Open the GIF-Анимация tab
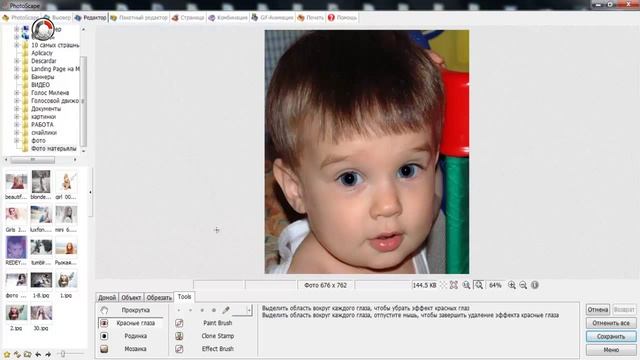Viewport: 640px width, 360px height. point(272,18)
